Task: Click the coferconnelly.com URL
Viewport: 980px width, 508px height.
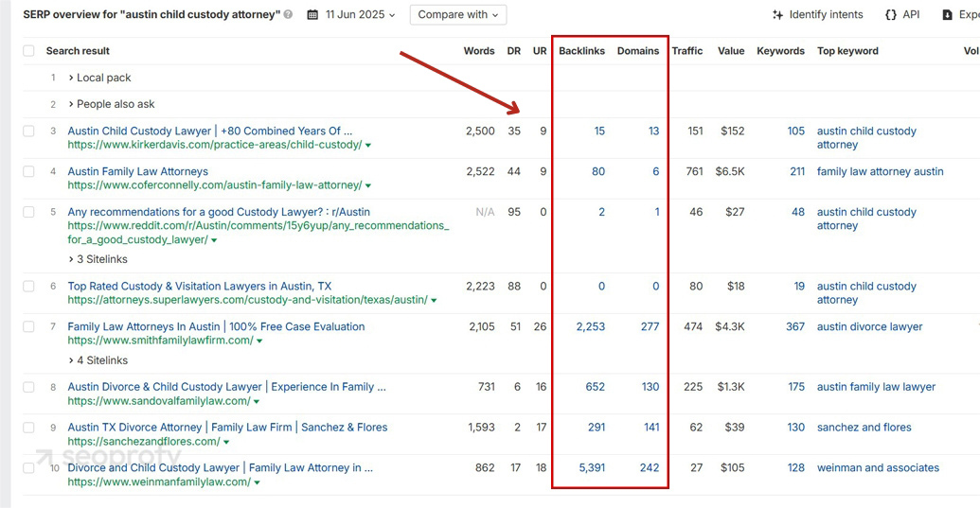Action: tap(215, 185)
